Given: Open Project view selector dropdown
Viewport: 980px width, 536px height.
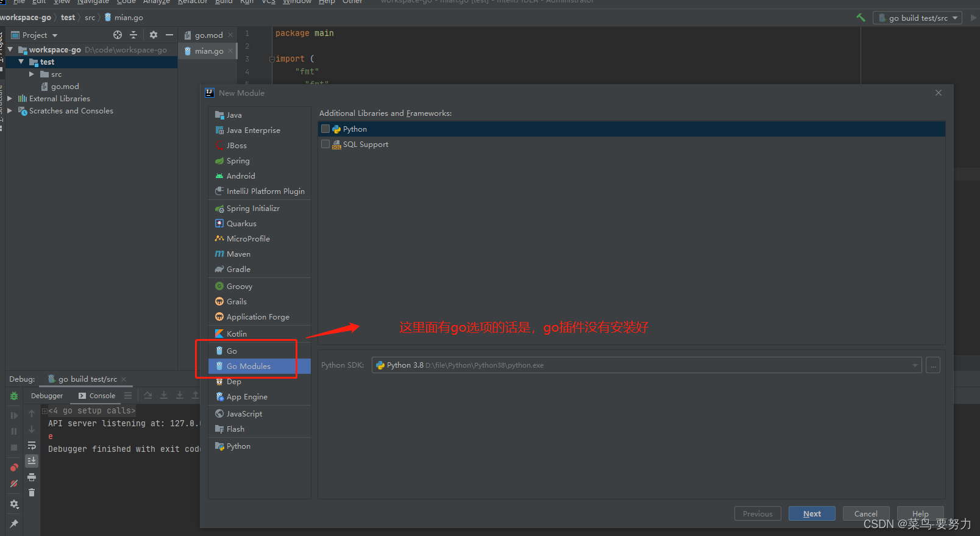Looking at the screenshot, I should tap(35, 35).
